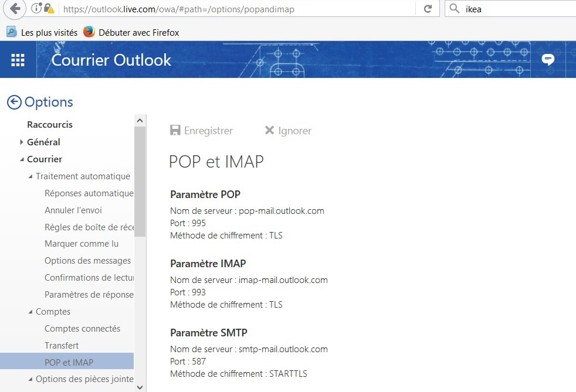Click the POP et IMAP page title

click(x=216, y=162)
